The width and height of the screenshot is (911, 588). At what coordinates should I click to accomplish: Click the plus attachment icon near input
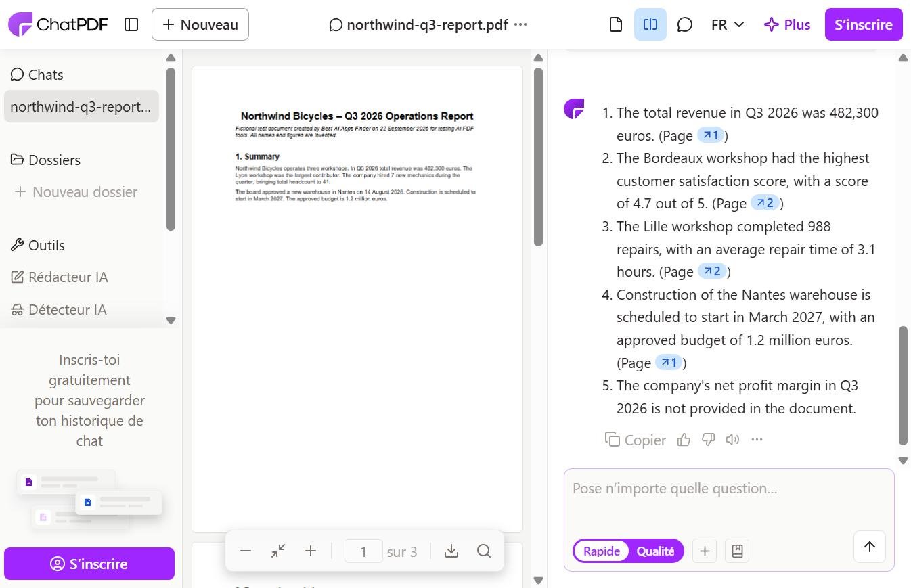point(705,551)
